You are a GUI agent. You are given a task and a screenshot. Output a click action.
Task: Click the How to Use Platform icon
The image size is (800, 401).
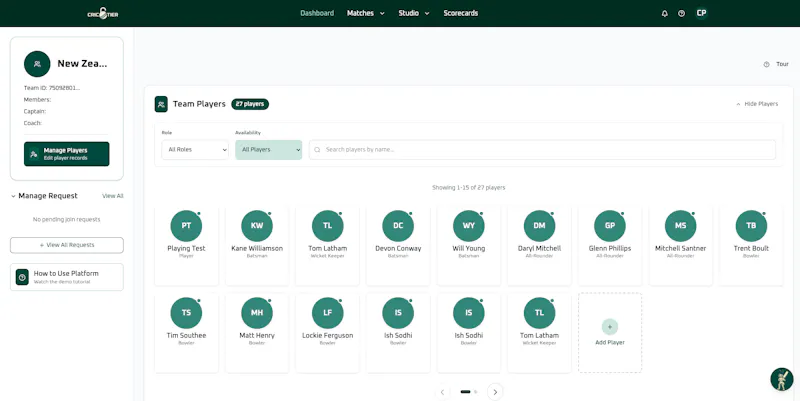click(x=22, y=277)
